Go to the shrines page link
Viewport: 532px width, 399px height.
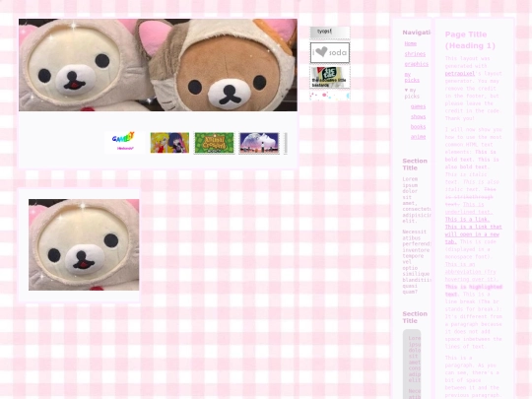[x=415, y=54]
